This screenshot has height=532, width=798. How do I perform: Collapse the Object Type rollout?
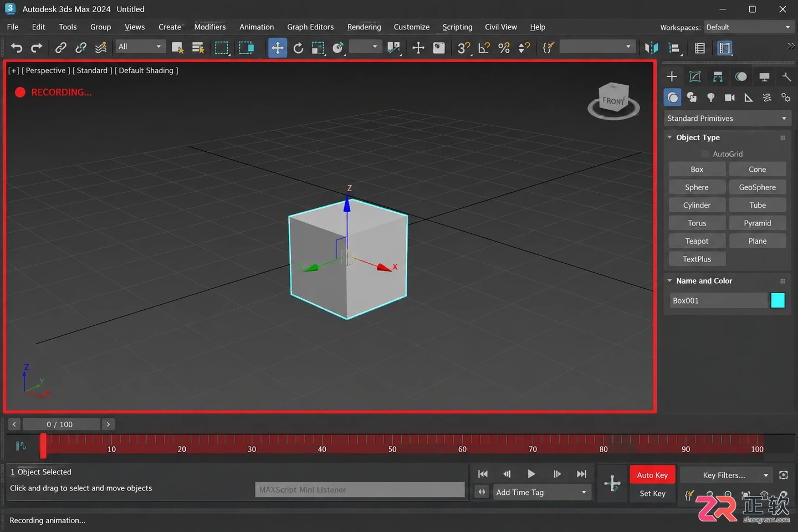[x=697, y=137]
